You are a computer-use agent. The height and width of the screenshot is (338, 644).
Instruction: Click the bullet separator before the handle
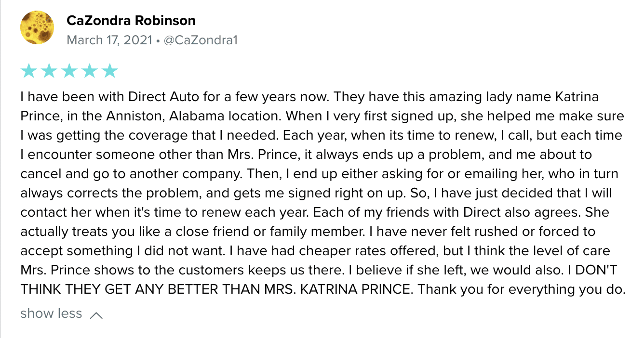pos(158,40)
